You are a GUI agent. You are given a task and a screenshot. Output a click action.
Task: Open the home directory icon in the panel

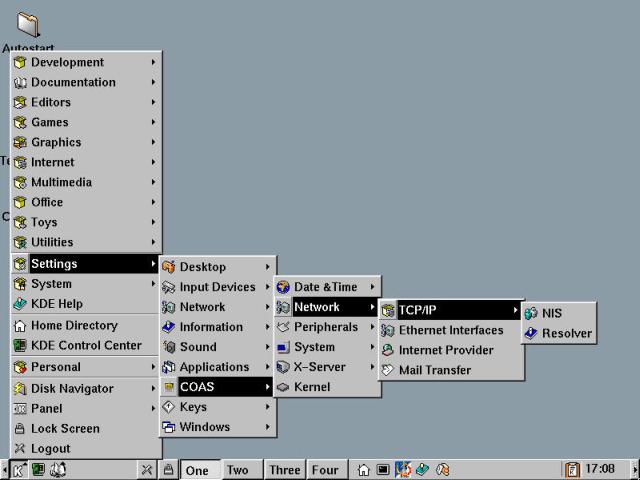tap(364, 469)
